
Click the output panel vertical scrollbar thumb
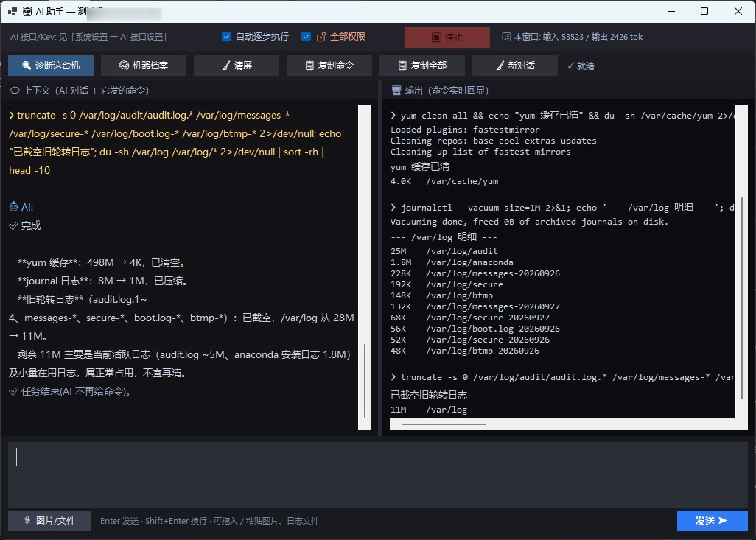pos(742,298)
